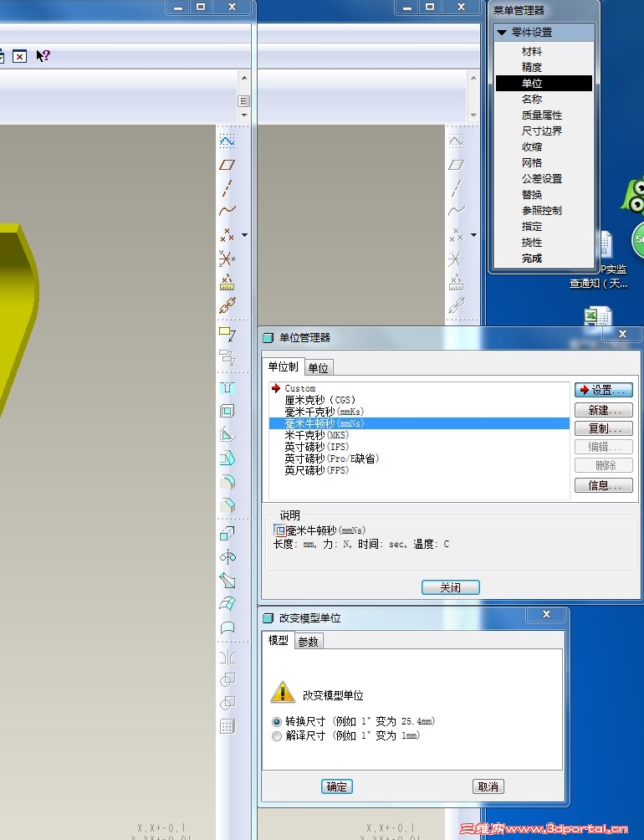
Task: Select the colored Datum Point tool icon
Action: (x=227, y=234)
